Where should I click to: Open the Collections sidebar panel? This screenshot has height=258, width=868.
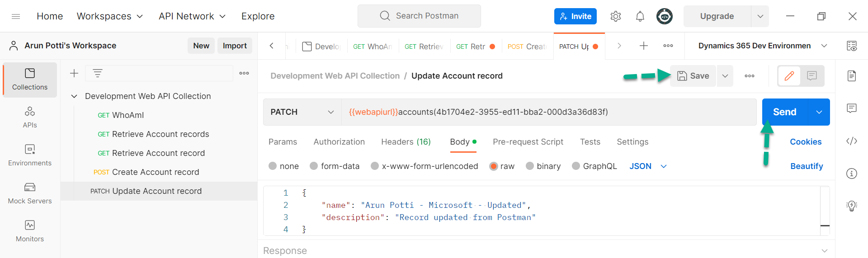point(30,80)
